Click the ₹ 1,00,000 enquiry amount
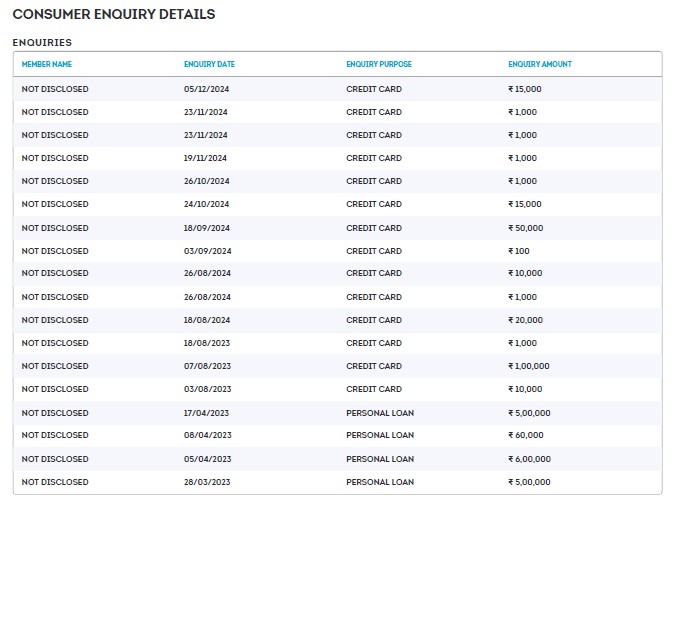The height and width of the screenshot is (617, 677). click(x=528, y=366)
